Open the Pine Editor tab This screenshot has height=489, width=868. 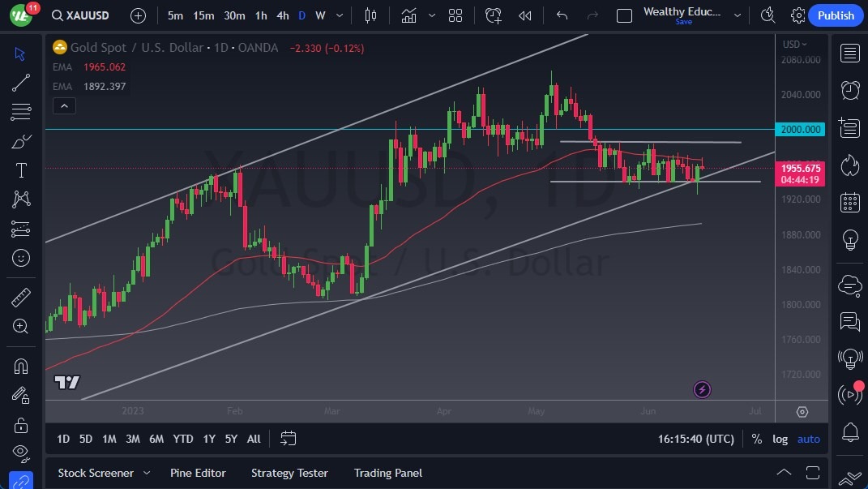pos(198,473)
